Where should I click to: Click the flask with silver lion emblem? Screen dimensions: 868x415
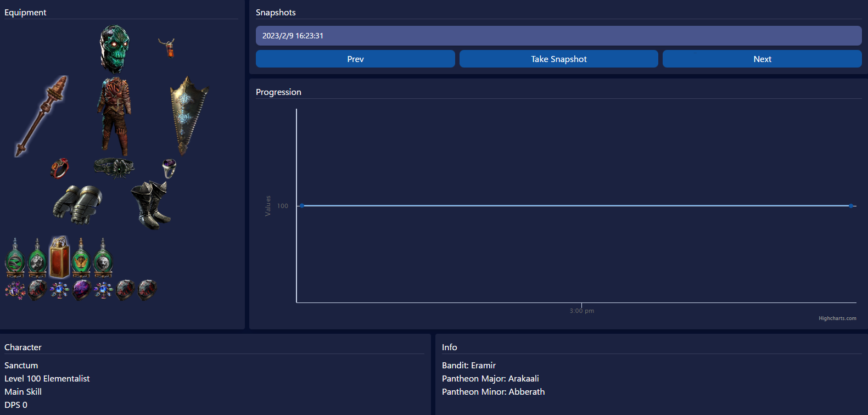click(x=103, y=257)
